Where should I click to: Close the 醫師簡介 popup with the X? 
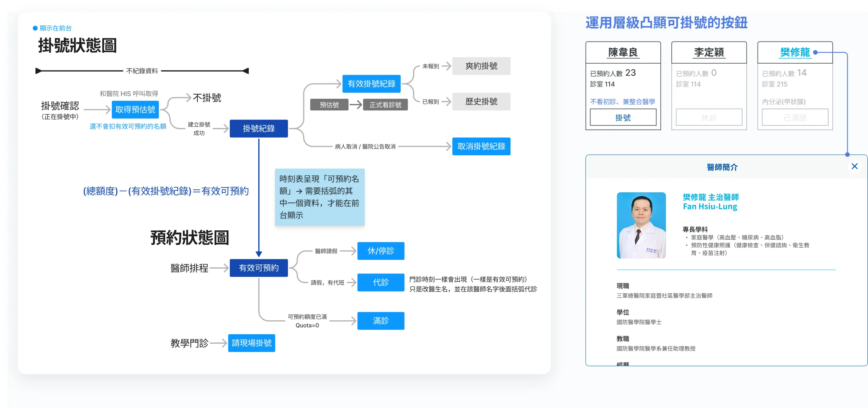pos(854,166)
